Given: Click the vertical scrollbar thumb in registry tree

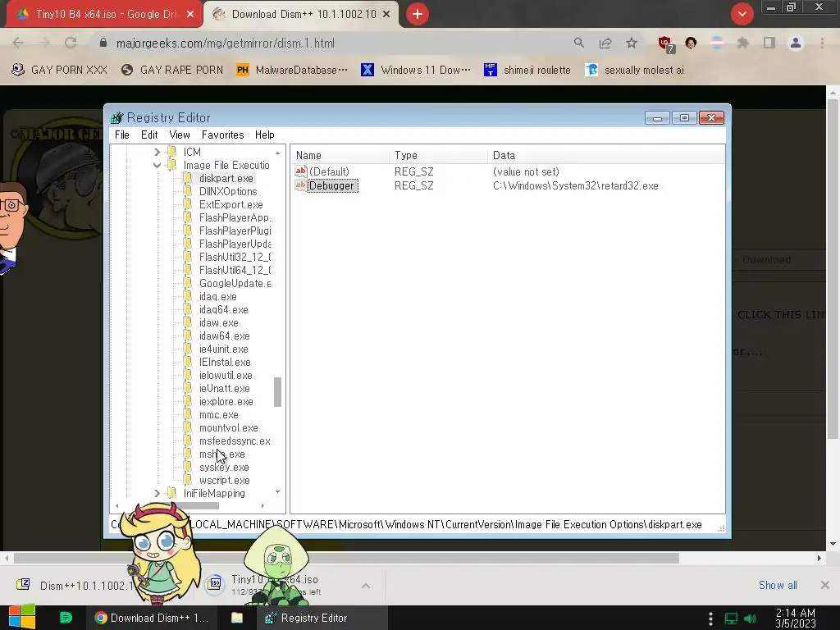Looking at the screenshot, I should pyautogui.click(x=277, y=392).
